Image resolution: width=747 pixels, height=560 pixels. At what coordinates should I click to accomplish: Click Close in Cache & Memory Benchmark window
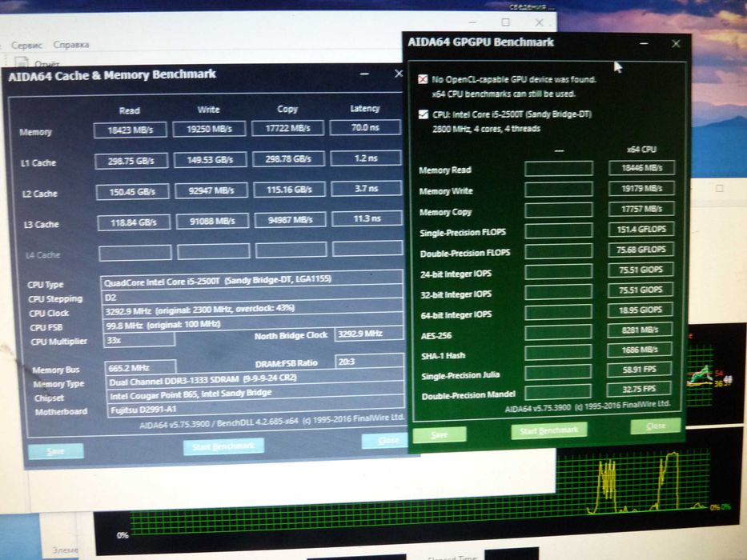(x=387, y=441)
